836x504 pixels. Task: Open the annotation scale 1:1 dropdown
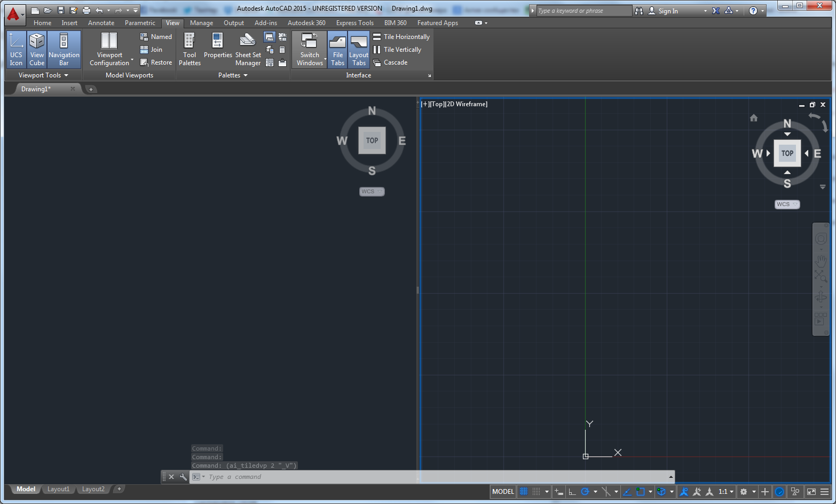tap(726, 492)
